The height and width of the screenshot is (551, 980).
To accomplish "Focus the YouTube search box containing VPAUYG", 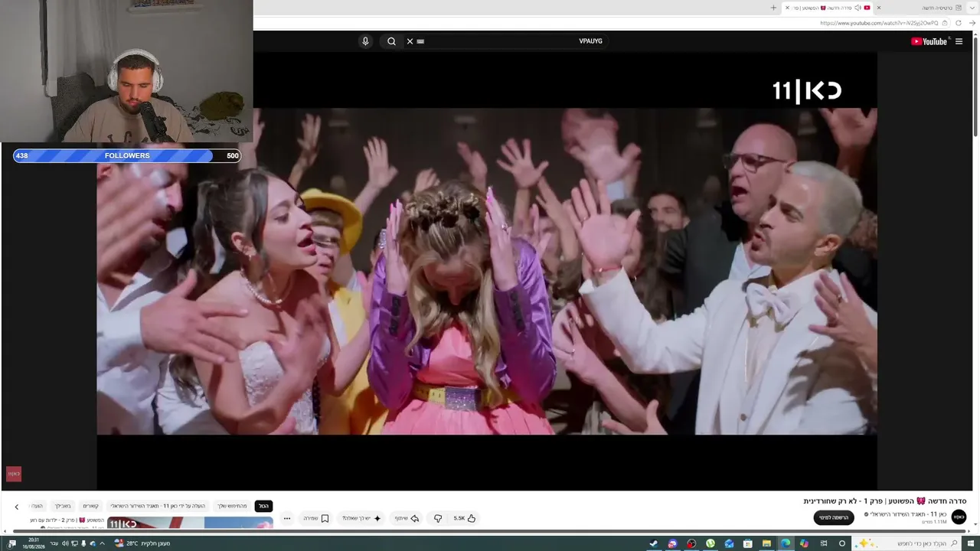I will coord(505,41).
